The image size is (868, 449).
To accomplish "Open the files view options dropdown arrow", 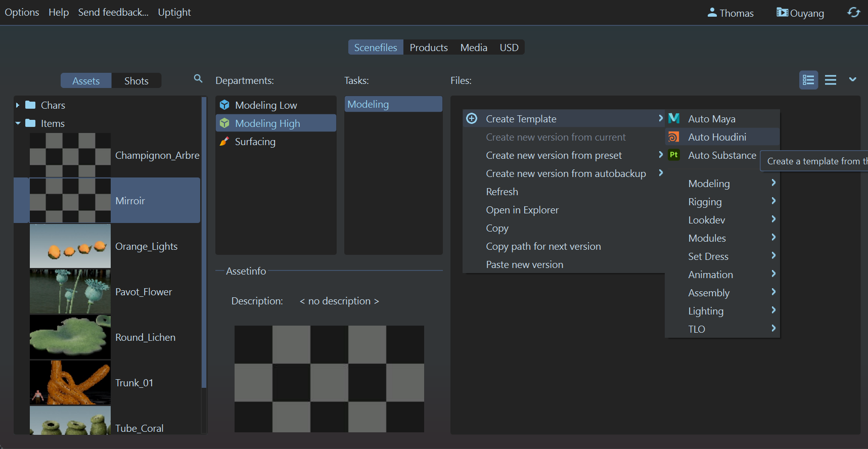I will click(852, 80).
